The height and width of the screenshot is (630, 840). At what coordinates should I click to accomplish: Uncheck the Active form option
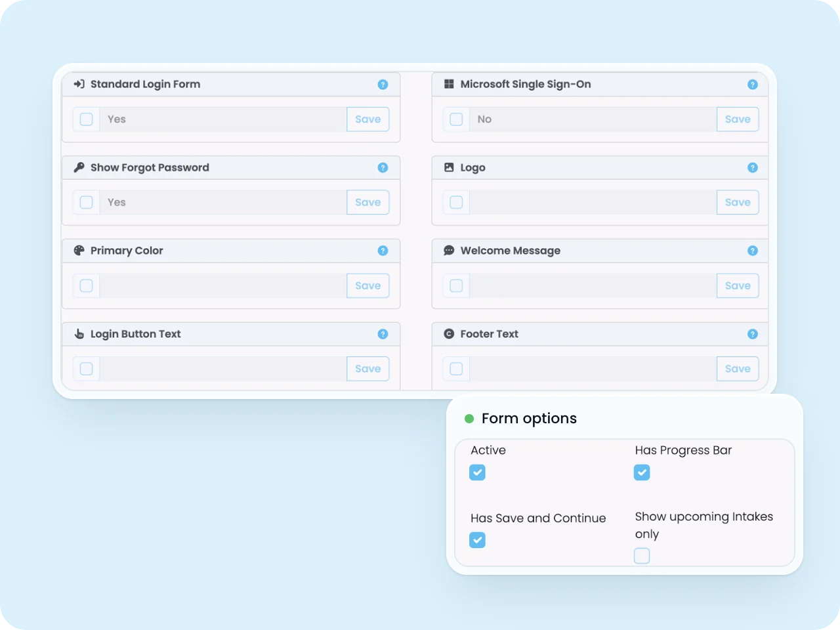coord(478,472)
